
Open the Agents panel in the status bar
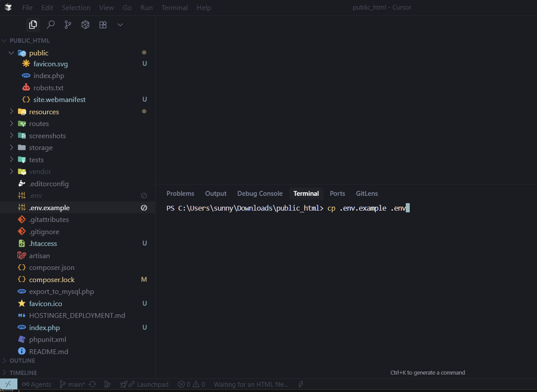[x=37, y=384]
